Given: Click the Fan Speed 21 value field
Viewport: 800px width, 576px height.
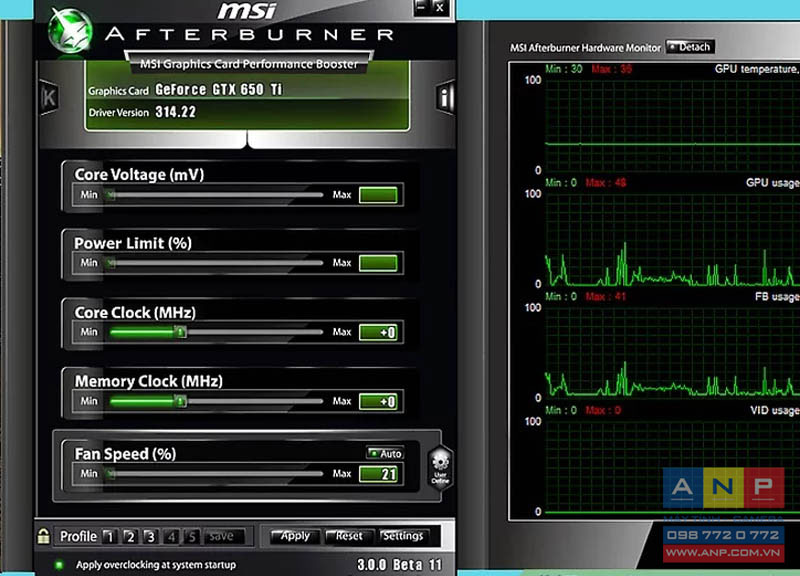Looking at the screenshot, I should [x=378, y=474].
